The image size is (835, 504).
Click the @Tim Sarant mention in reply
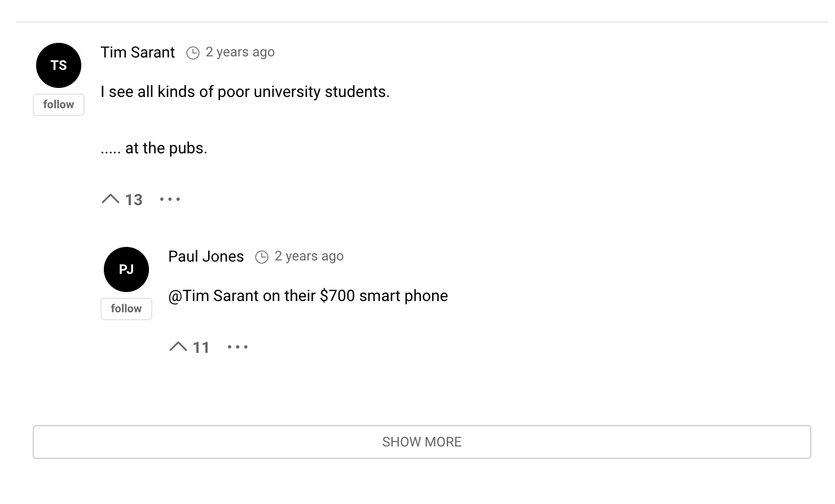click(x=213, y=296)
